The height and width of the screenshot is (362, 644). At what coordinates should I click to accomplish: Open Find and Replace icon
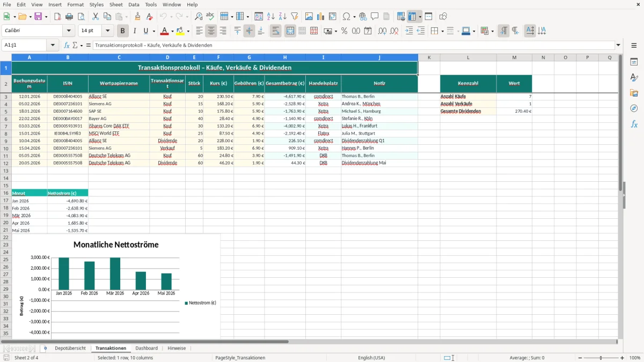(199, 17)
